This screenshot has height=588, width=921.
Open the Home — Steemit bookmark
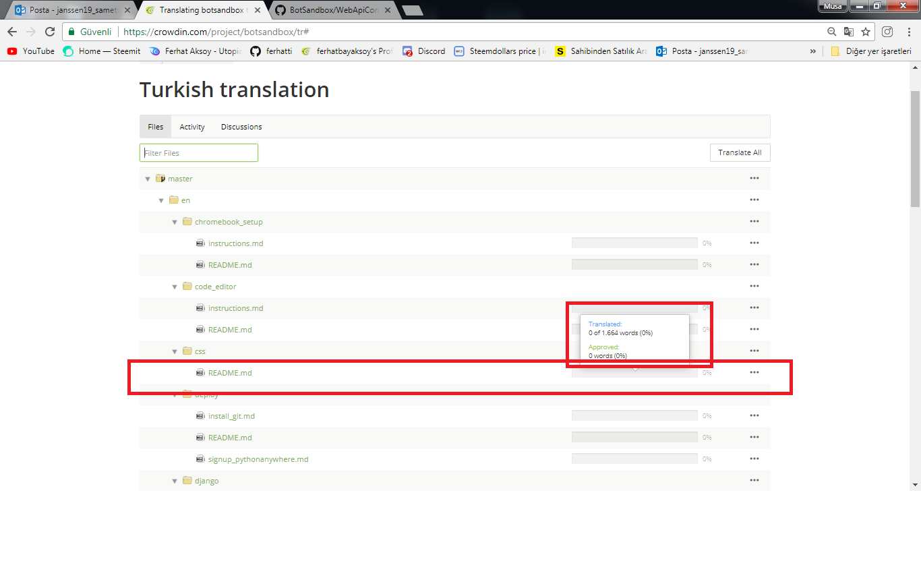102,51
